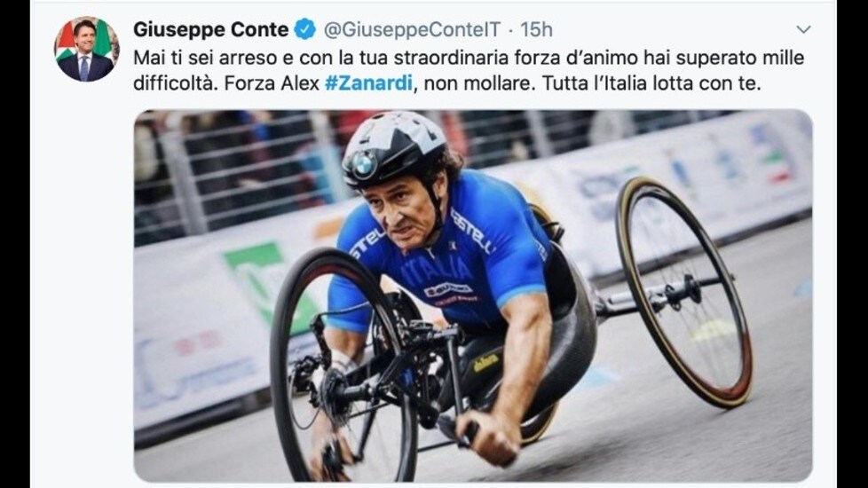This screenshot has width=868, height=488.
Task: Open Giuseppe Conte's profile avatar
Action: coord(86,49)
